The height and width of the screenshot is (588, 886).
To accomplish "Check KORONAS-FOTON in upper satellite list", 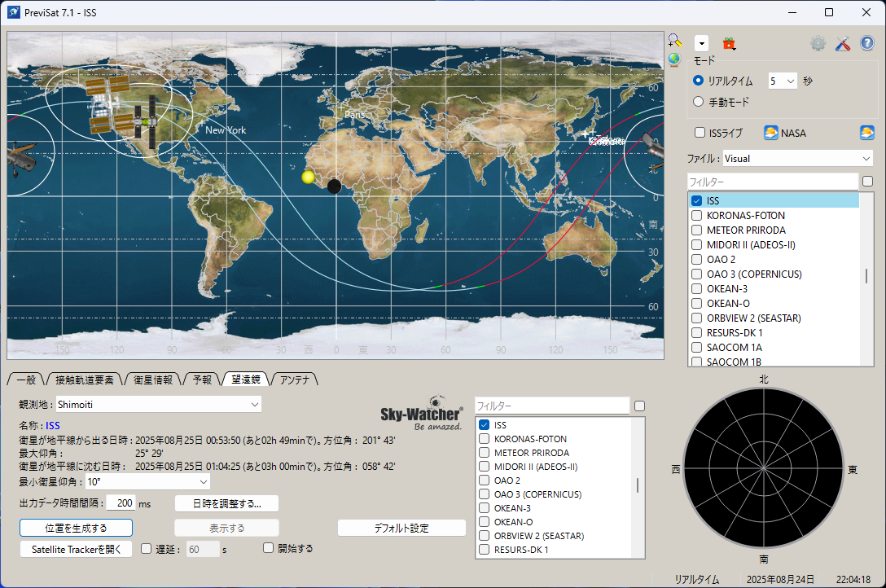I will pyautogui.click(x=697, y=215).
